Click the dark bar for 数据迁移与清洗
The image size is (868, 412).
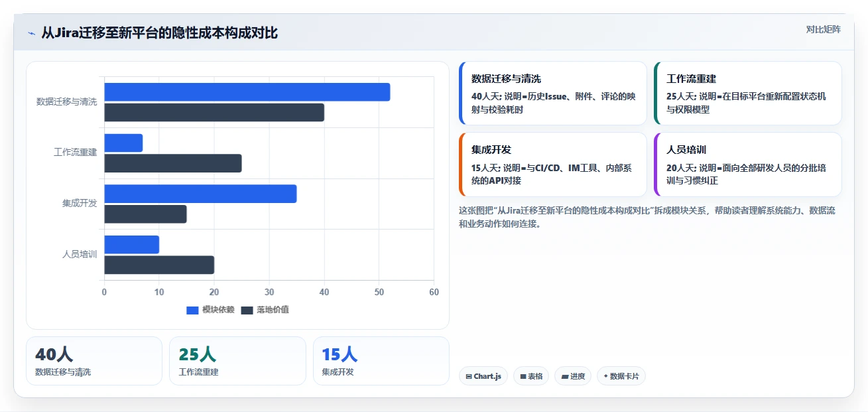point(214,112)
